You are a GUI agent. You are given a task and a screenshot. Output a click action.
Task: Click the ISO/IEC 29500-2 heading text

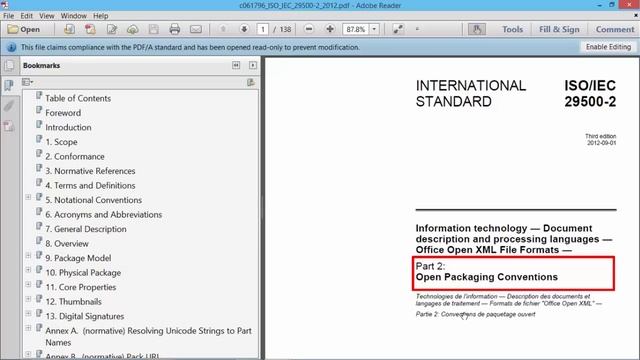pyautogui.click(x=590, y=93)
